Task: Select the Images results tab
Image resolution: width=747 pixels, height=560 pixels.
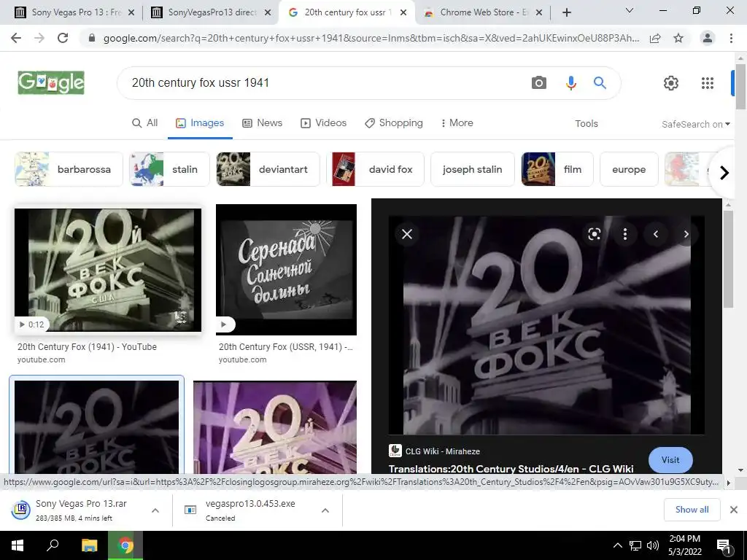Action: [200, 122]
